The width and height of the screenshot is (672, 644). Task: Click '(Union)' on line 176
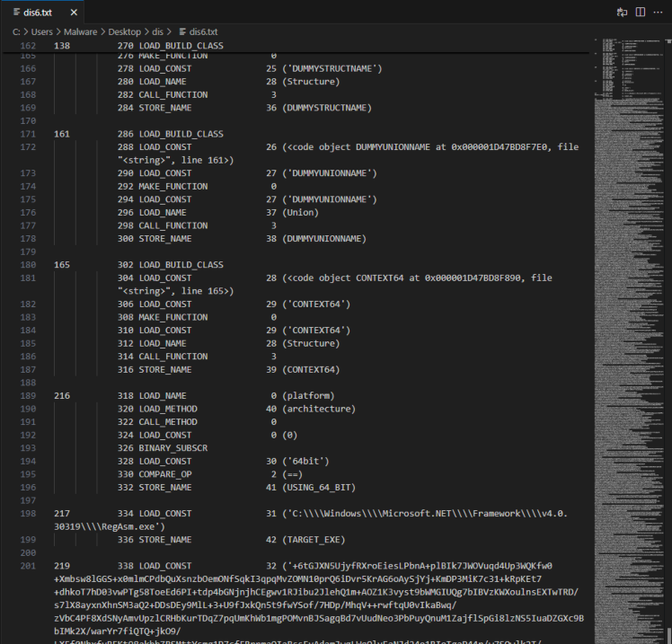pos(300,213)
